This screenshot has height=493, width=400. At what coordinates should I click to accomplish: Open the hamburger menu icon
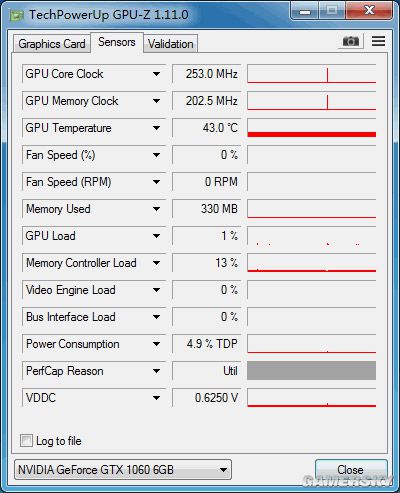(378, 41)
